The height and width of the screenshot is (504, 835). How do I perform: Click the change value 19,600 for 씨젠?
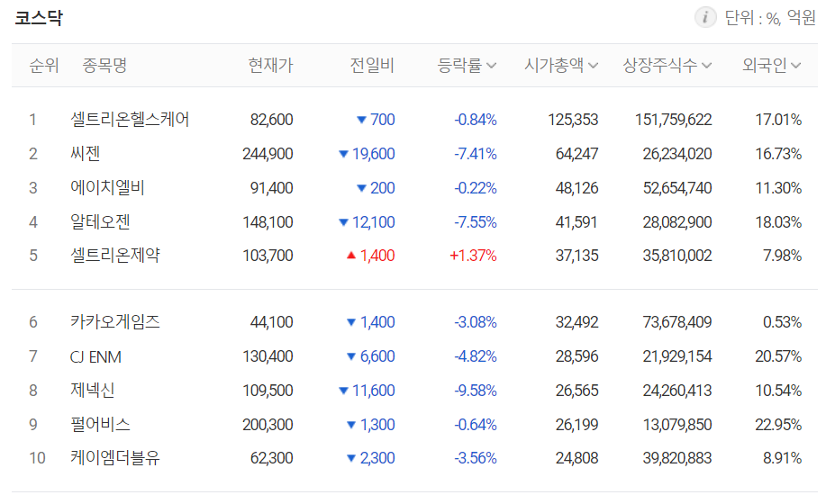click(373, 154)
